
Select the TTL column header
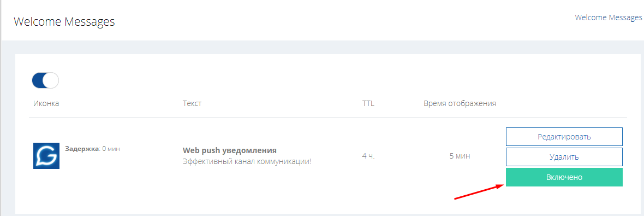tap(368, 103)
